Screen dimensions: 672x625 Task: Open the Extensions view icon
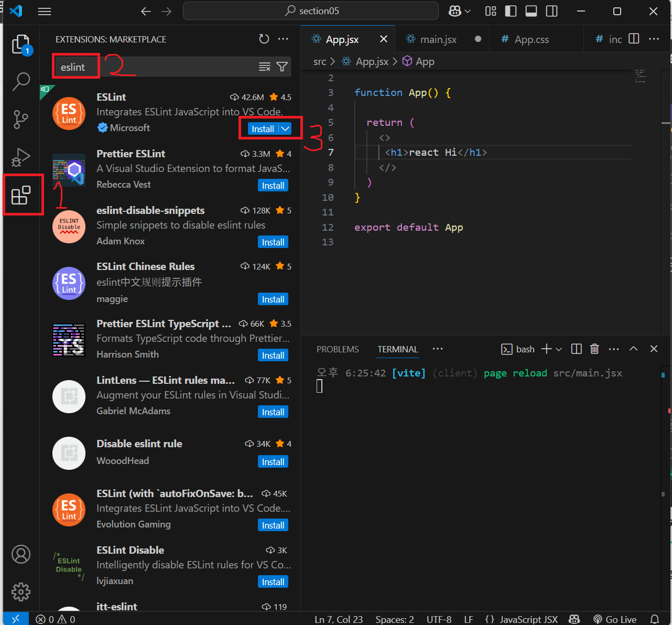pyautogui.click(x=21, y=195)
